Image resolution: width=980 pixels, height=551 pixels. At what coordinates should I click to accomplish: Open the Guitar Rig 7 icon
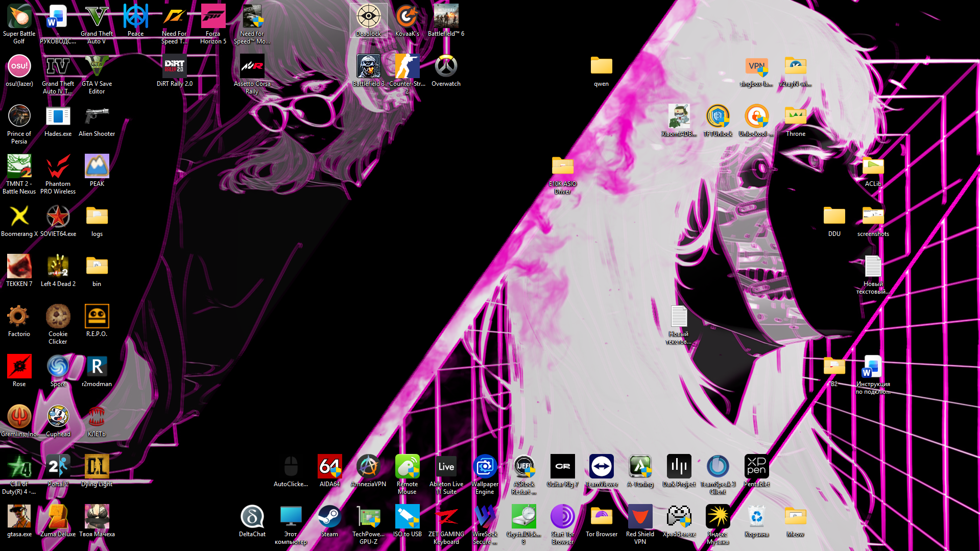coord(563,471)
